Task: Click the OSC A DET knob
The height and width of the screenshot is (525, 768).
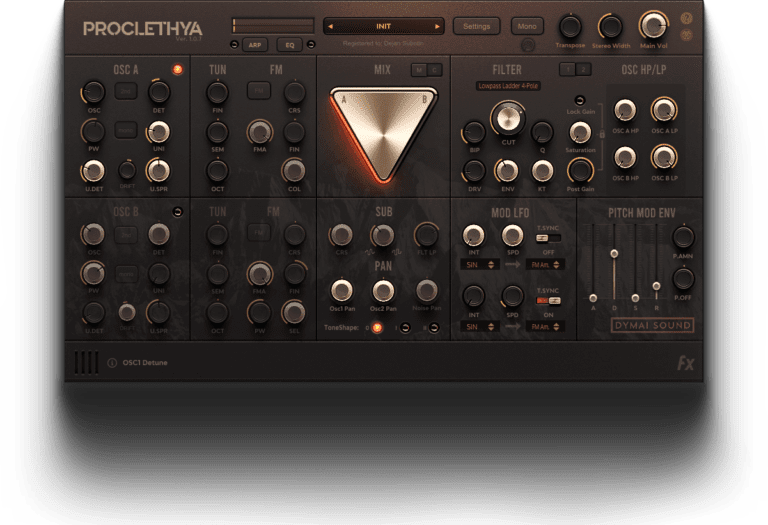Action: pyautogui.click(x=159, y=92)
